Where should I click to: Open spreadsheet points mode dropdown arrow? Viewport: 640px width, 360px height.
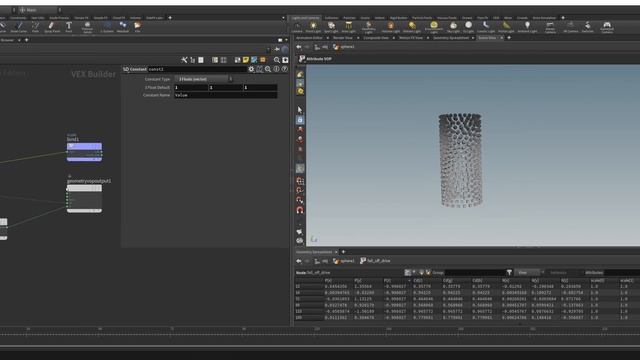pyautogui.click(x=414, y=272)
